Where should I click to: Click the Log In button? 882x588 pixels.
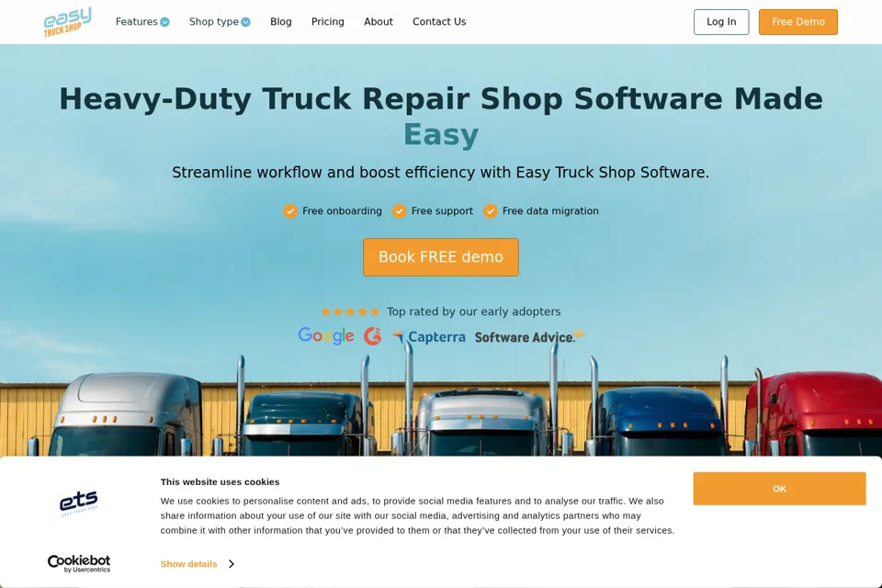(x=721, y=22)
